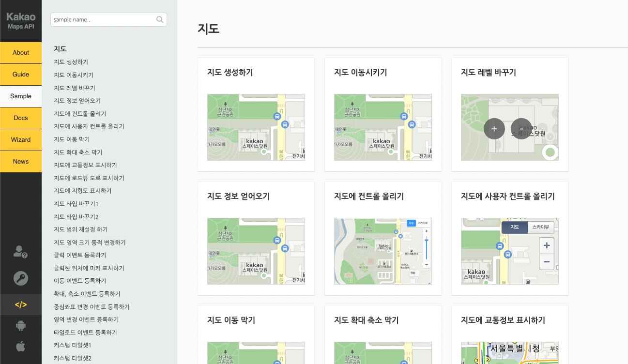Image resolution: width=628 pixels, height=364 pixels.
Task: Select 타일로드 이벤트 등록하기 in sidebar
Action: point(85,333)
